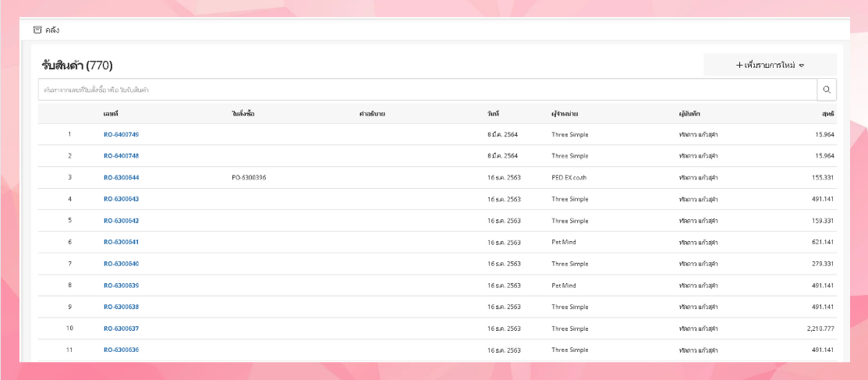The image size is (868, 380).
Task: Click row number 10
Action: (69, 329)
